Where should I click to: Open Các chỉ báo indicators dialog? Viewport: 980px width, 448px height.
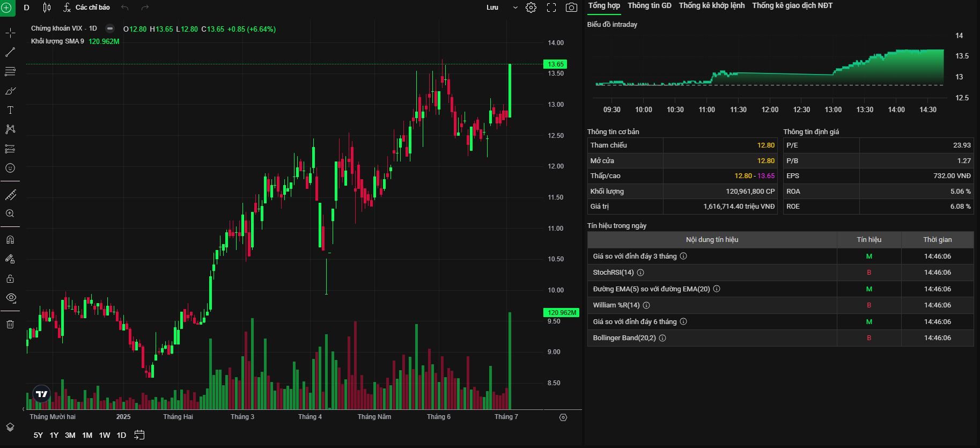pos(86,8)
